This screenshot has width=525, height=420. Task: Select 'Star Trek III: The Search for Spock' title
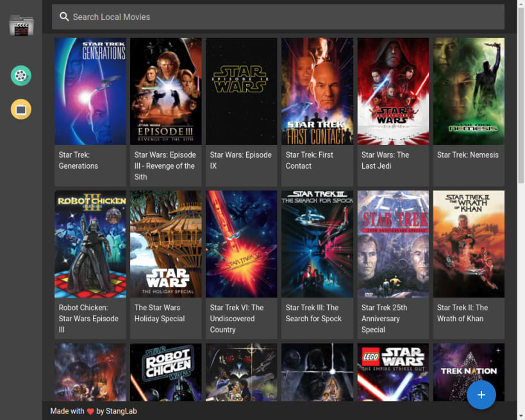313,313
